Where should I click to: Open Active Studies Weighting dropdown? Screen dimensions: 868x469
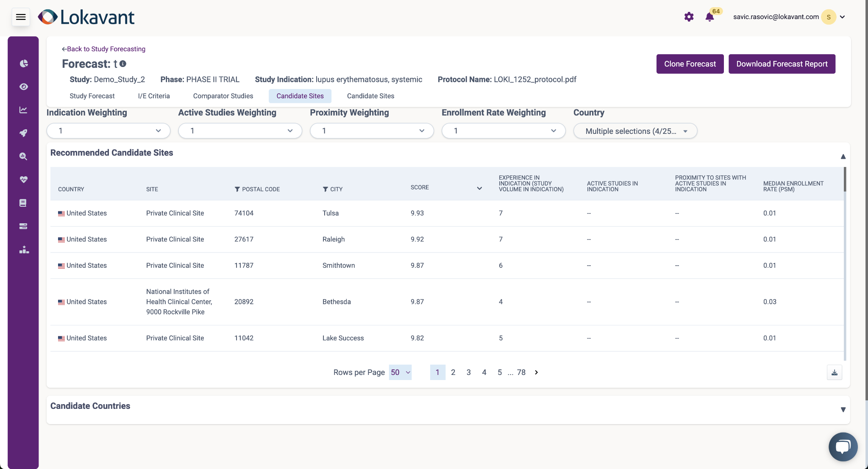pyautogui.click(x=240, y=131)
